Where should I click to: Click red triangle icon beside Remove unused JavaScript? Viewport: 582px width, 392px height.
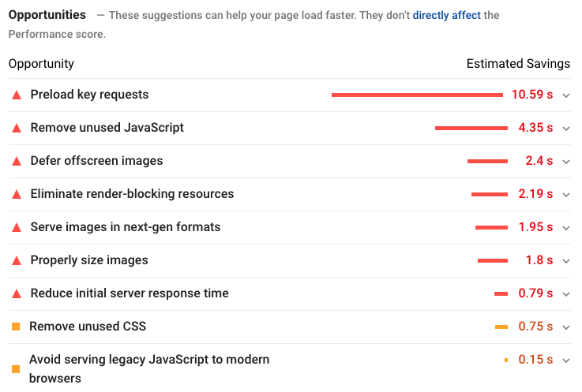16,128
